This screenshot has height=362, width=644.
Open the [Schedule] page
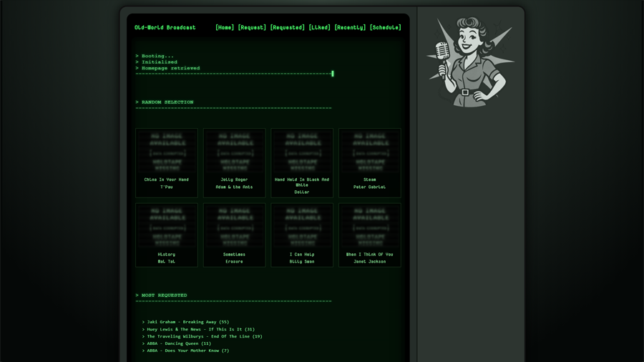(385, 27)
